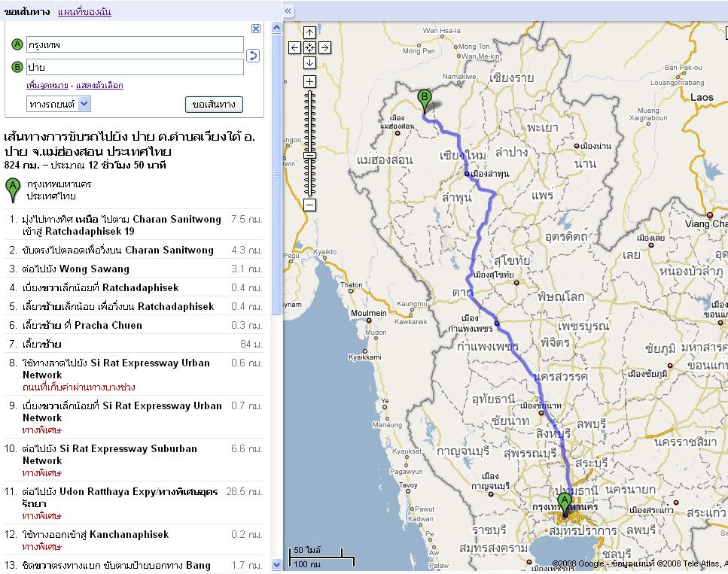Select step 9 เบี่ยงขวา Si Rat Expressway Urban
Image resolution: width=728 pixels, height=574 pixels.
coord(134,418)
